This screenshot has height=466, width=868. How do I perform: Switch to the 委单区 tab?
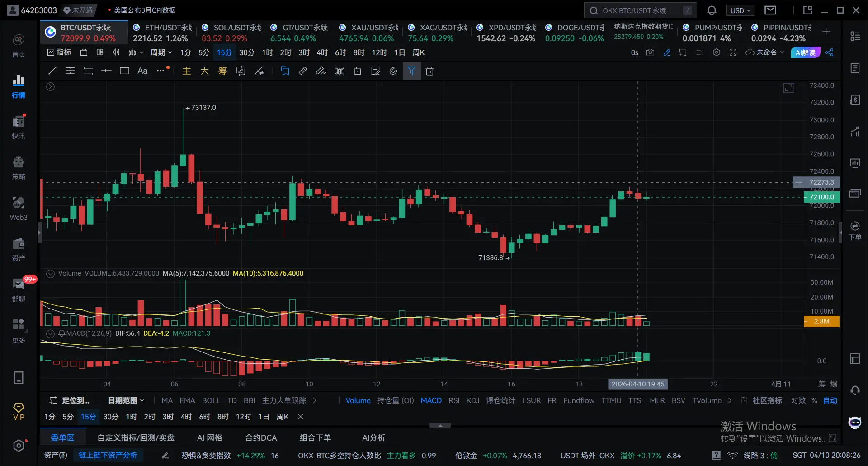coord(62,437)
